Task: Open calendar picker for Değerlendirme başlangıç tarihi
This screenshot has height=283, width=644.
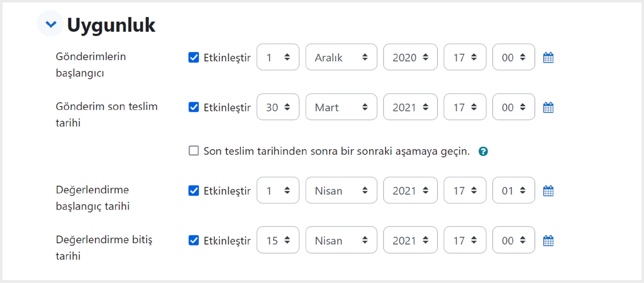Action: tap(548, 191)
